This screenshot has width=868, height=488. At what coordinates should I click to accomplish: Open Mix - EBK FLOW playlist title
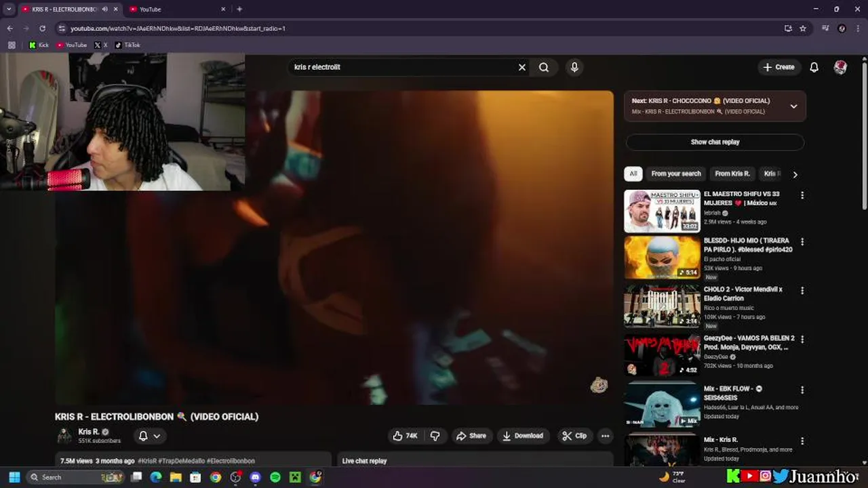pyautogui.click(x=733, y=393)
